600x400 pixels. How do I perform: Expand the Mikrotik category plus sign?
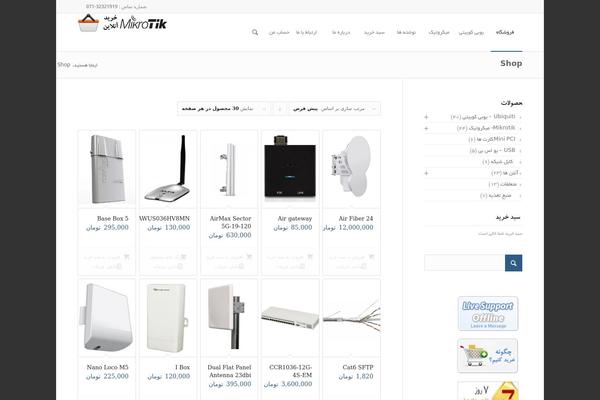pos(426,128)
